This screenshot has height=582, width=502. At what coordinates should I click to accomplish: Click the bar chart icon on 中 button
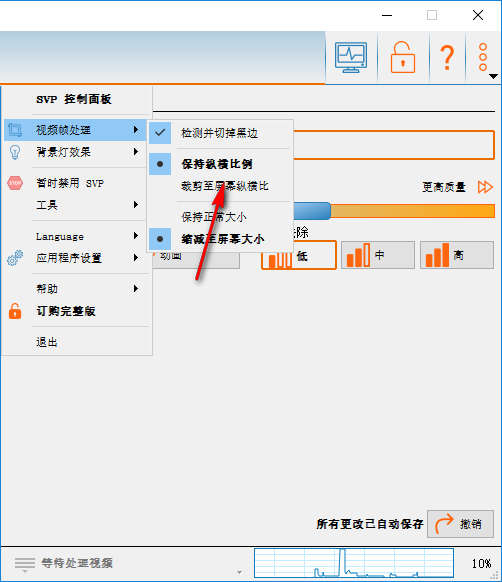(x=358, y=255)
